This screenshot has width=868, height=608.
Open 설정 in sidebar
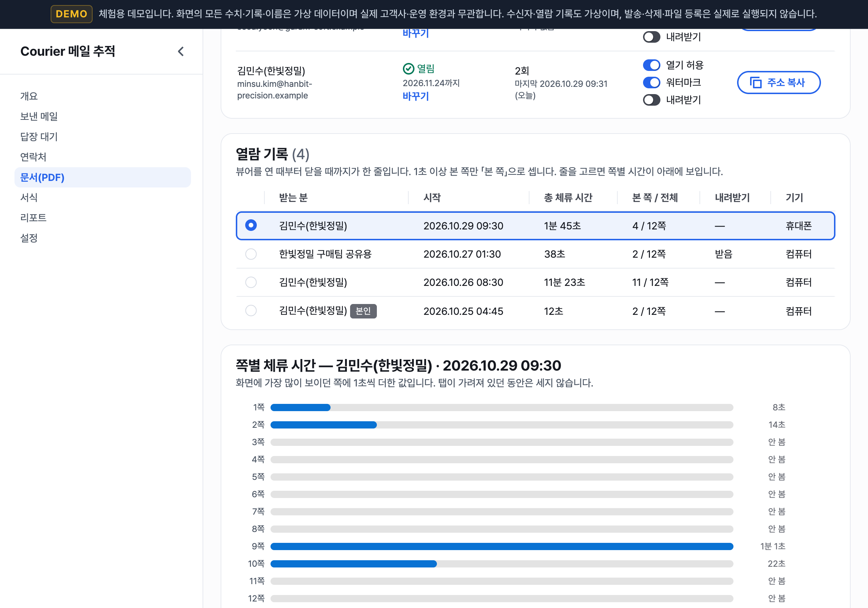[x=102, y=238]
